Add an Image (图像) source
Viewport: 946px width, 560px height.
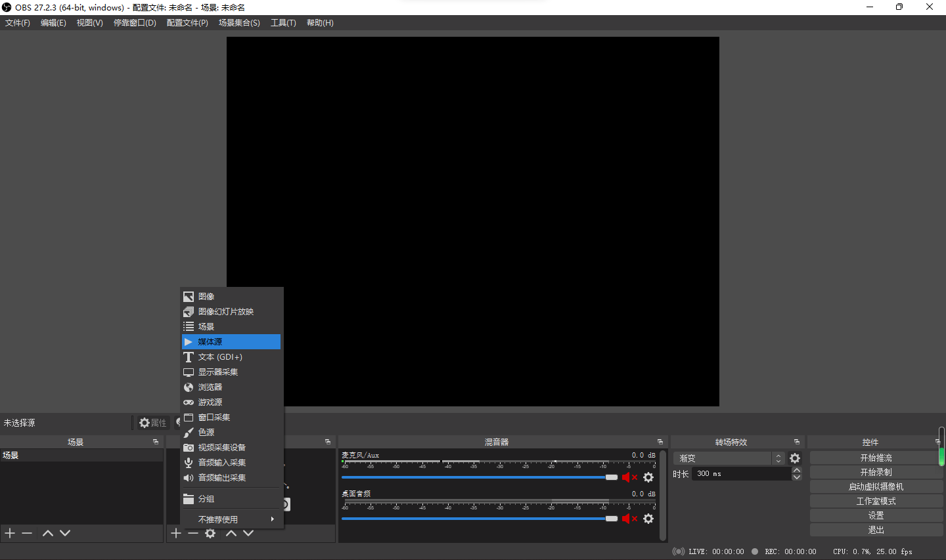click(x=231, y=296)
